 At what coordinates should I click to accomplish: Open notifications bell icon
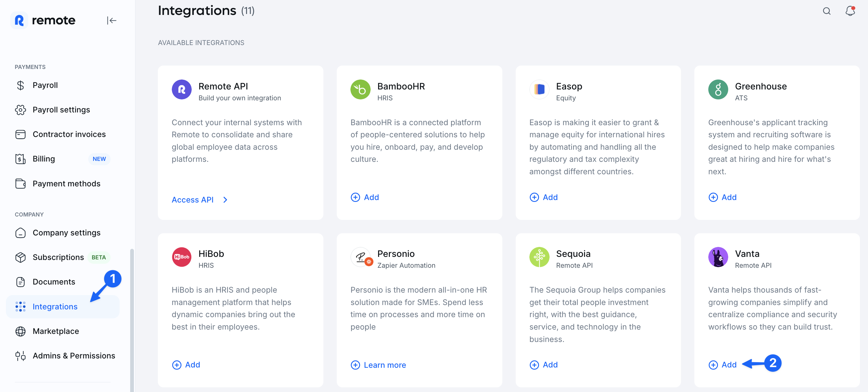tap(850, 11)
